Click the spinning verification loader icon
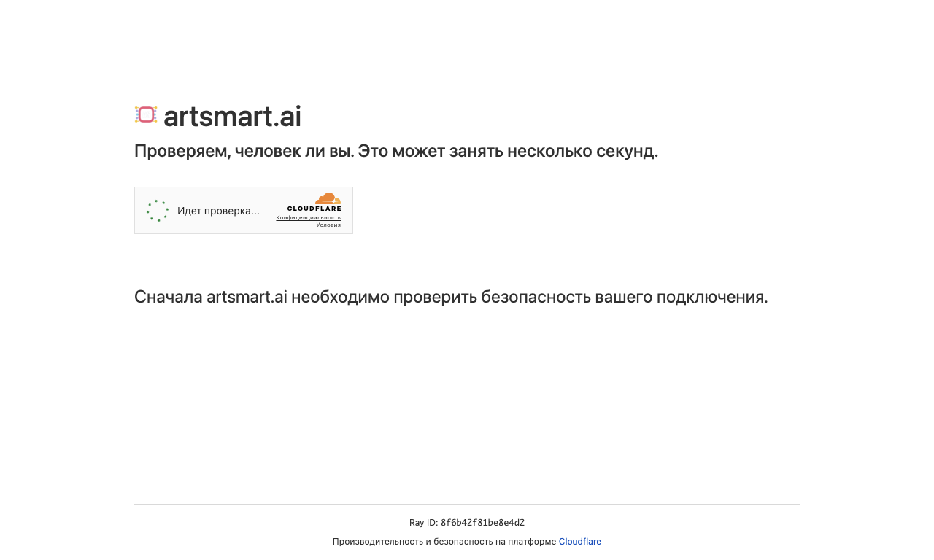 point(158,211)
